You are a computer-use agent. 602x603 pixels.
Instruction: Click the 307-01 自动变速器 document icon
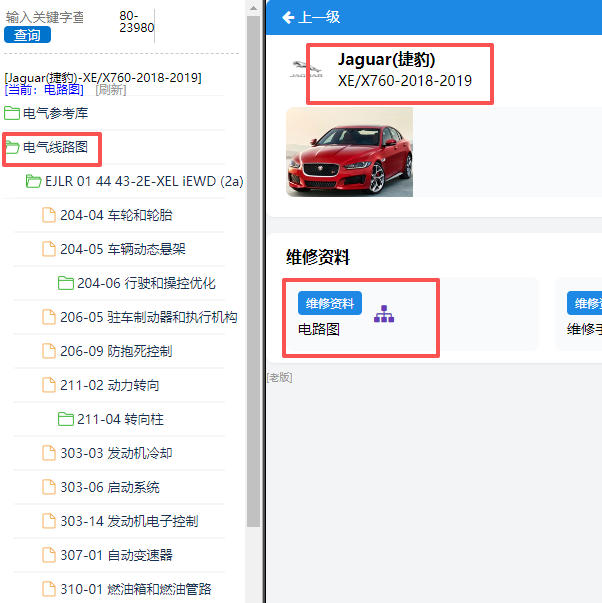point(49,555)
